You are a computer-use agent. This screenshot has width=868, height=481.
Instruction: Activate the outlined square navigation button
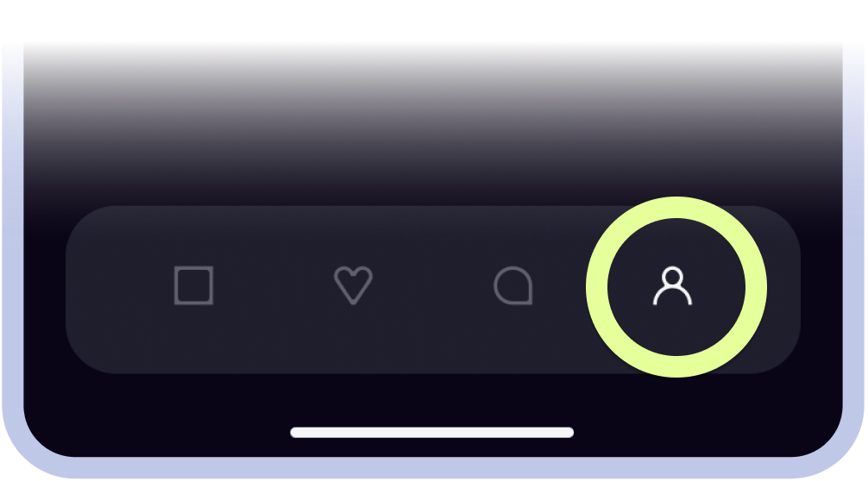pos(194,285)
